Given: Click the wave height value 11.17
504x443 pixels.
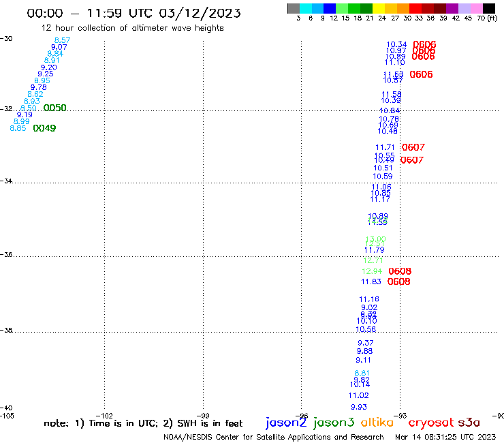Looking at the screenshot, I should pos(379,200).
